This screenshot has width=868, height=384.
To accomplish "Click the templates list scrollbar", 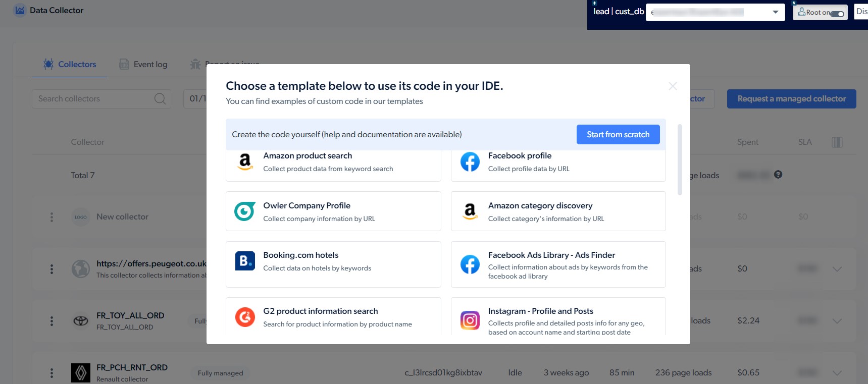I will click(680, 159).
